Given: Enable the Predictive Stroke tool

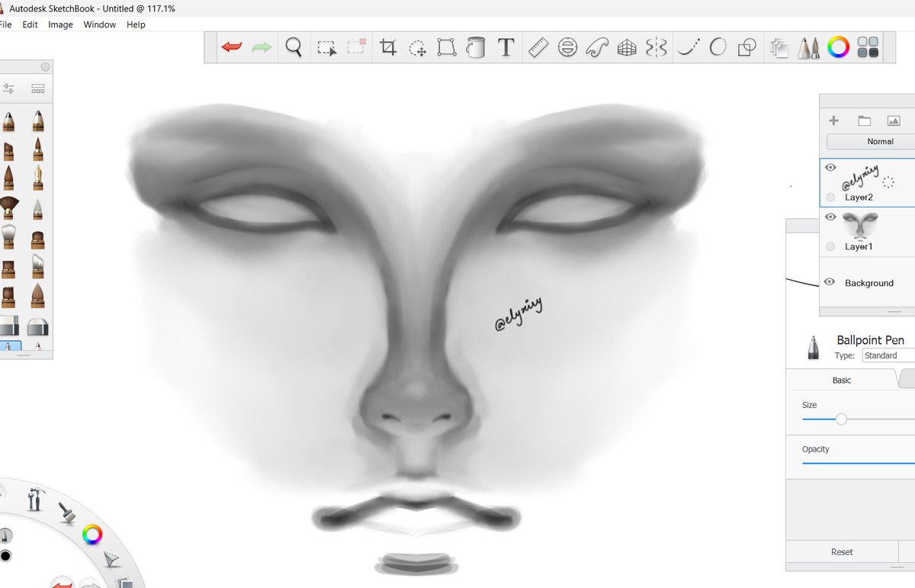Looking at the screenshot, I should (718, 47).
